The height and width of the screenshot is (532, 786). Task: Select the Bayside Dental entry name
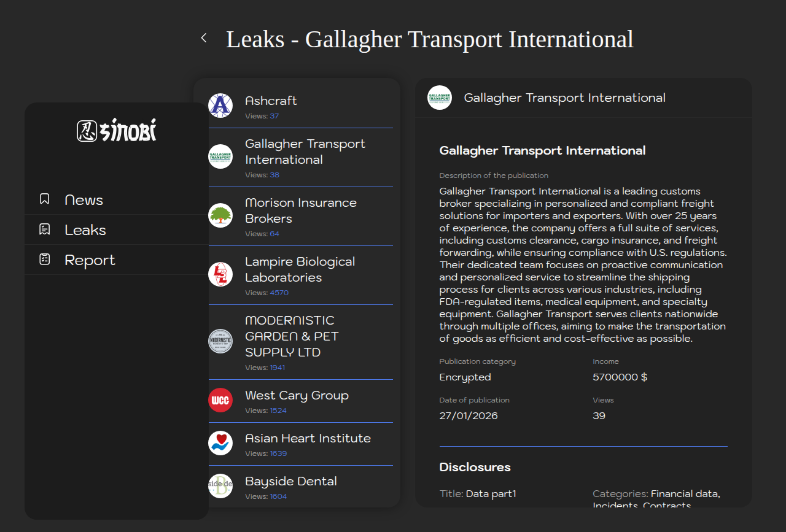point(291,482)
